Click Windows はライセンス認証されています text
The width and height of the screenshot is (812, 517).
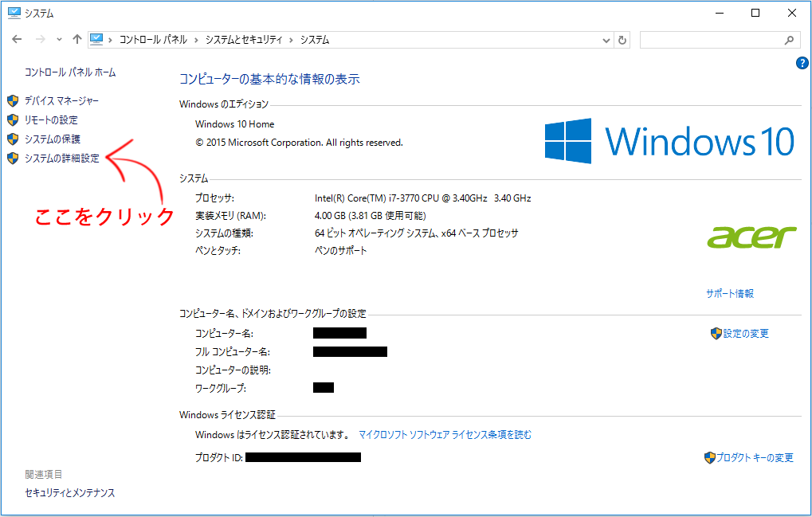(273, 435)
